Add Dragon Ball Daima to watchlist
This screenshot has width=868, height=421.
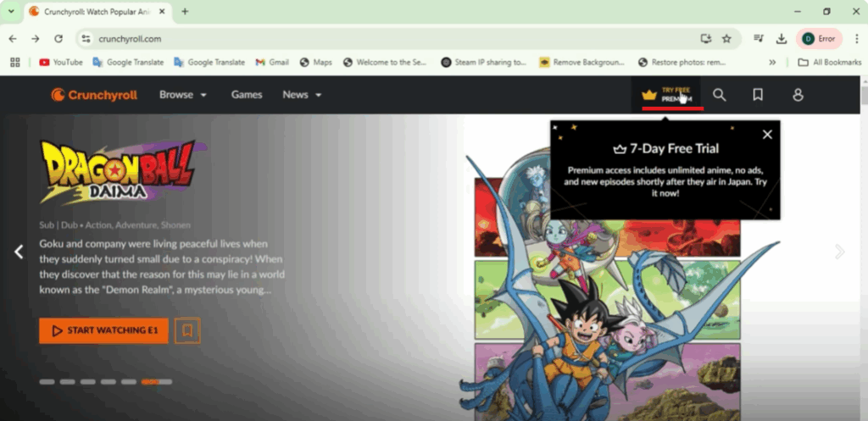pos(187,330)
